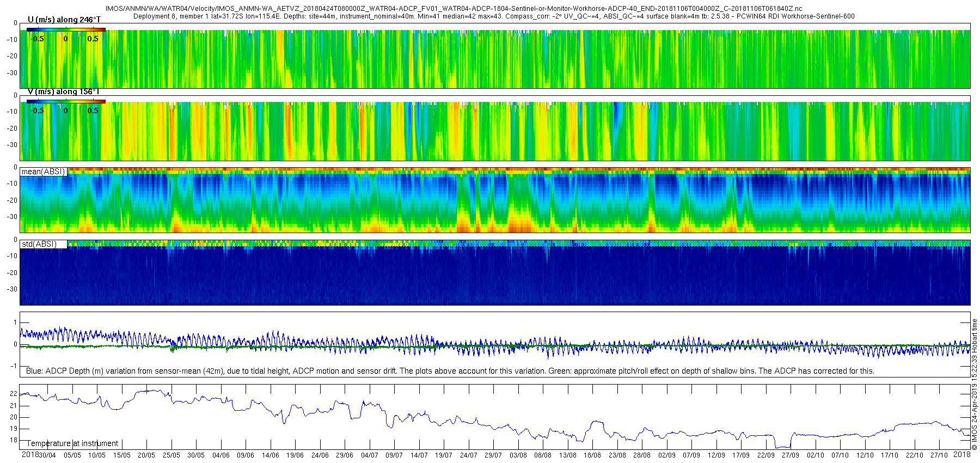Click the '19/07' date tick label
The width and height of the screenshot is (980, 463).
tap(444, 455)
